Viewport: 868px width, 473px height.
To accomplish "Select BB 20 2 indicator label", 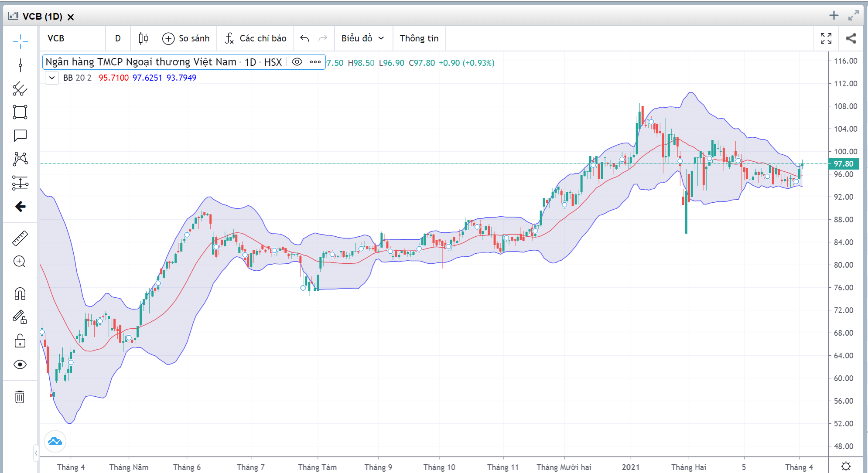I will (78, 78).
